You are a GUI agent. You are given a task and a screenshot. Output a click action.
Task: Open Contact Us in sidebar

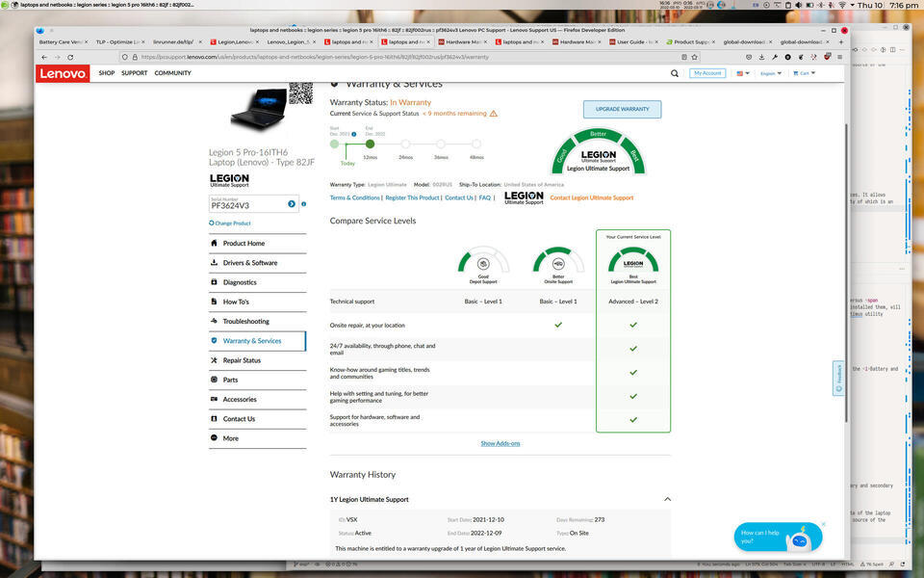point(258,419)
